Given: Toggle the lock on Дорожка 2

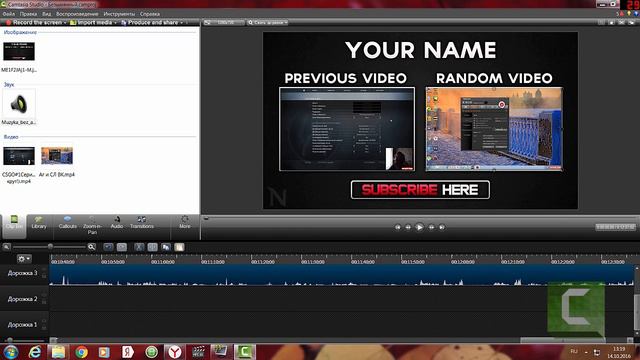Looking at the screenshot, I should [44, 302].
